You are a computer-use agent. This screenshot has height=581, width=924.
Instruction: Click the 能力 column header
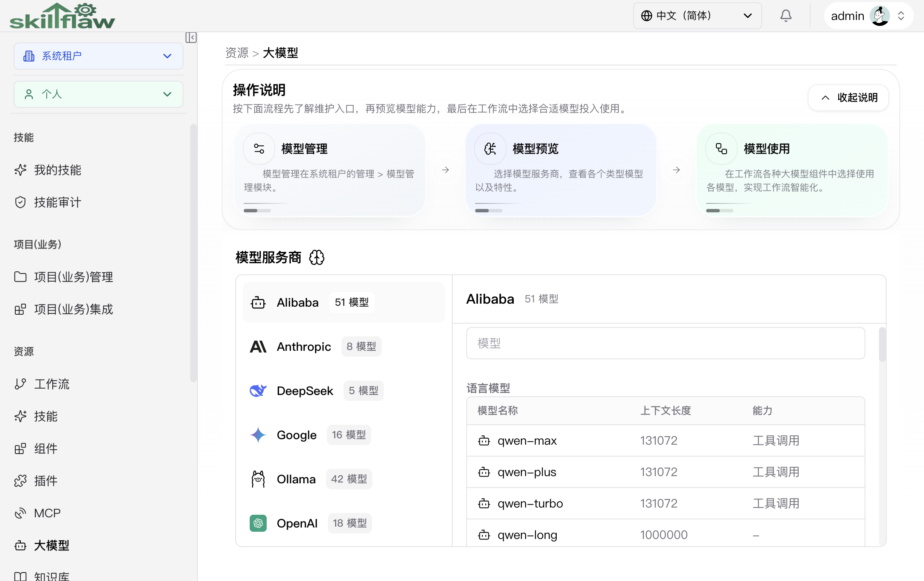tap(763, 411)
